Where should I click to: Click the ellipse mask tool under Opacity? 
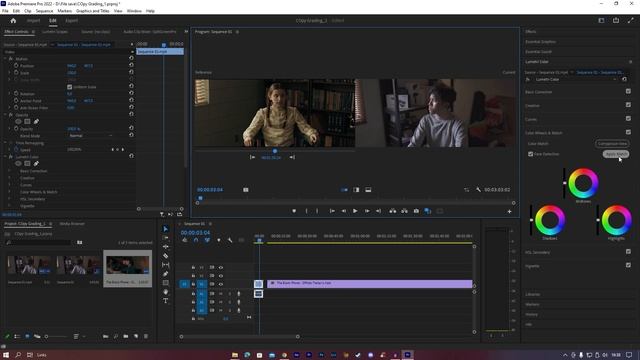(18, 122)
